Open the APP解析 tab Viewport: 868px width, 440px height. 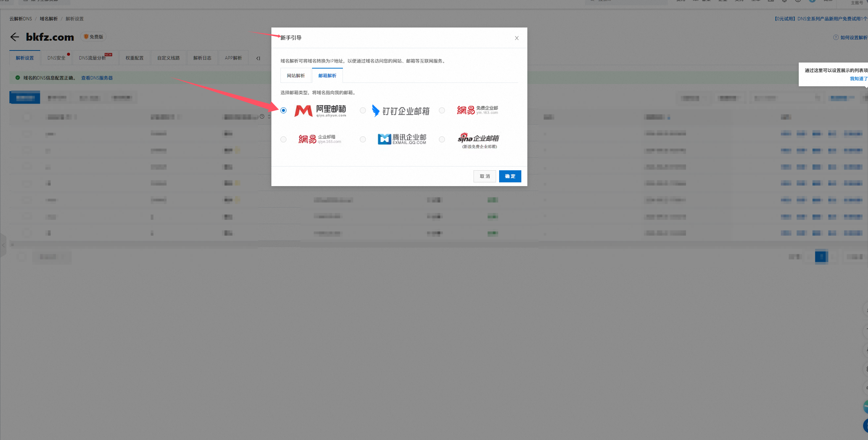coord(233,58)
